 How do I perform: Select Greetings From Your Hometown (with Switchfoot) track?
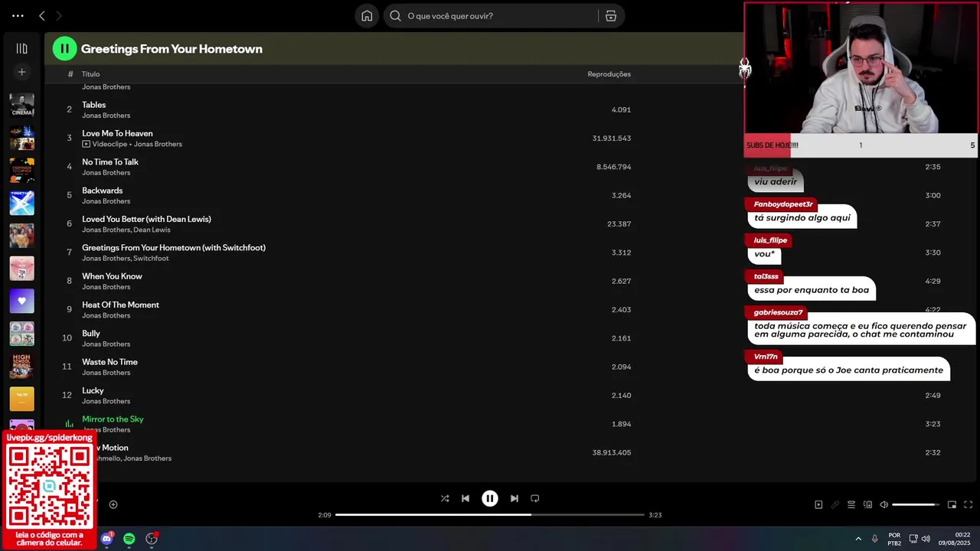(x=174, y=248)
